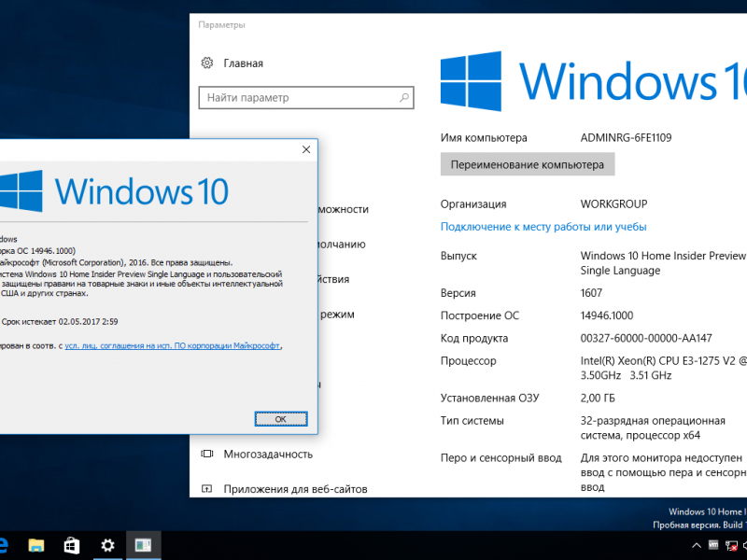Screen dimensions: 747x560
Task: Select the installed RAM value 2,00 ГБ
Action: click(x=598, y=399)
